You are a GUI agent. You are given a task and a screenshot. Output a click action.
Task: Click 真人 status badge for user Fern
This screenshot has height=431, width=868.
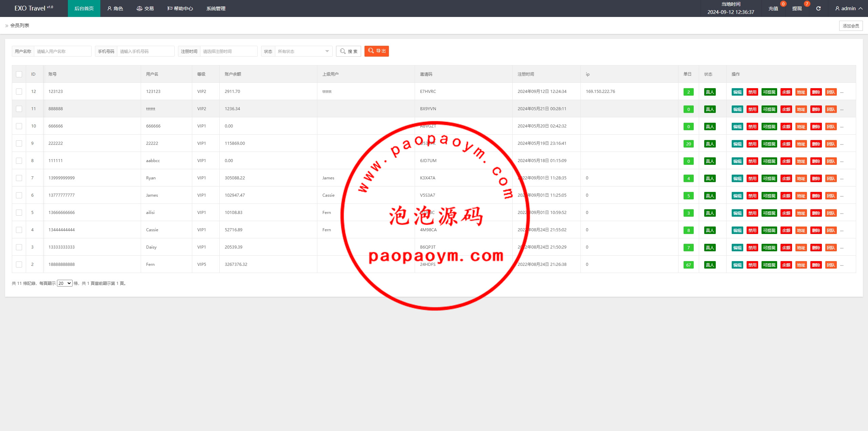(710, 265)
